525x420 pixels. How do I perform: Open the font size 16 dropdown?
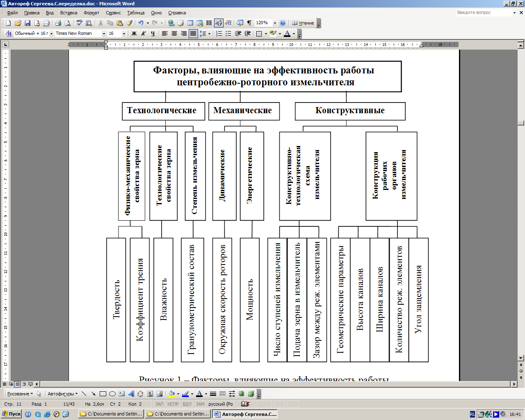tap(124, 34)
